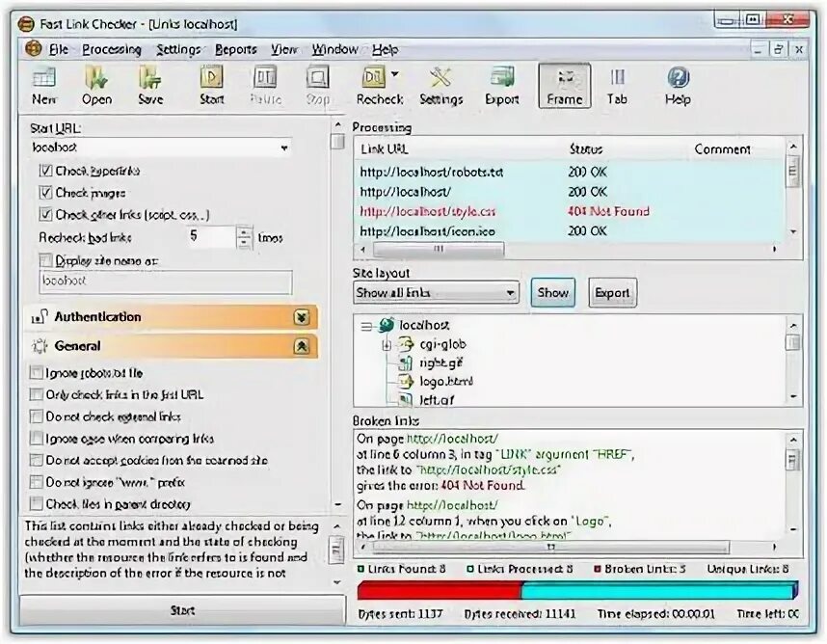
Task: Enable Ignore case when comparing links
Action: pyautogui.click(x=36, y=439)
